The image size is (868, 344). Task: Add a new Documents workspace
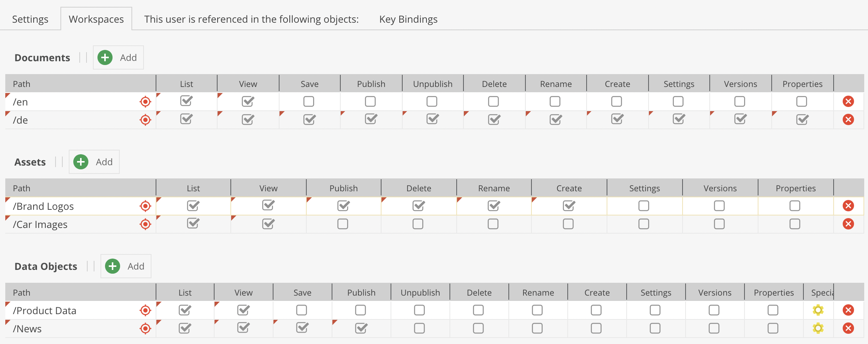[x=118, y=58]
